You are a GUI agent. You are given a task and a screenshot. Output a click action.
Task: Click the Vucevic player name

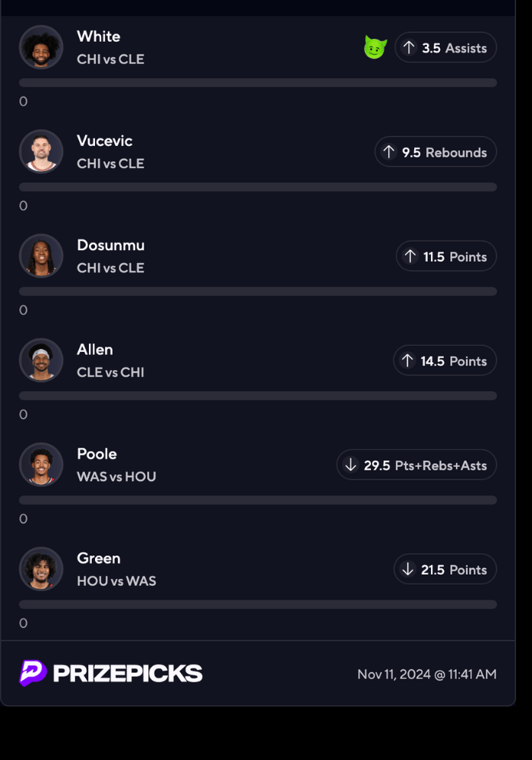(x=105, y=141)
